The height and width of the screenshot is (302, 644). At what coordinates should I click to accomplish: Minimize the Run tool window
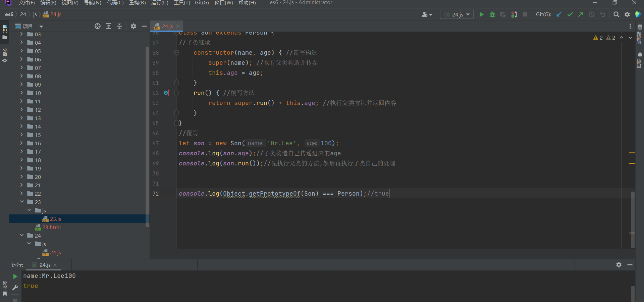tap(630, 265)
